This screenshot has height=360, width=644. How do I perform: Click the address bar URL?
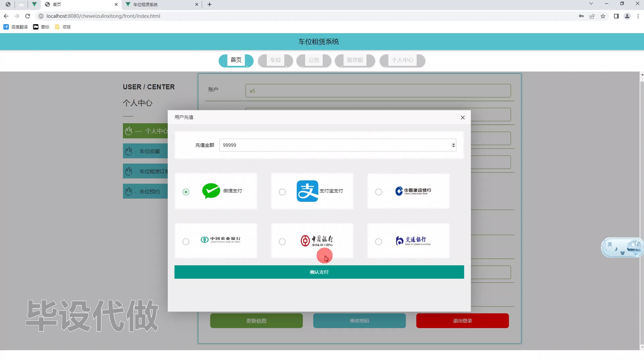coord(103,16)
